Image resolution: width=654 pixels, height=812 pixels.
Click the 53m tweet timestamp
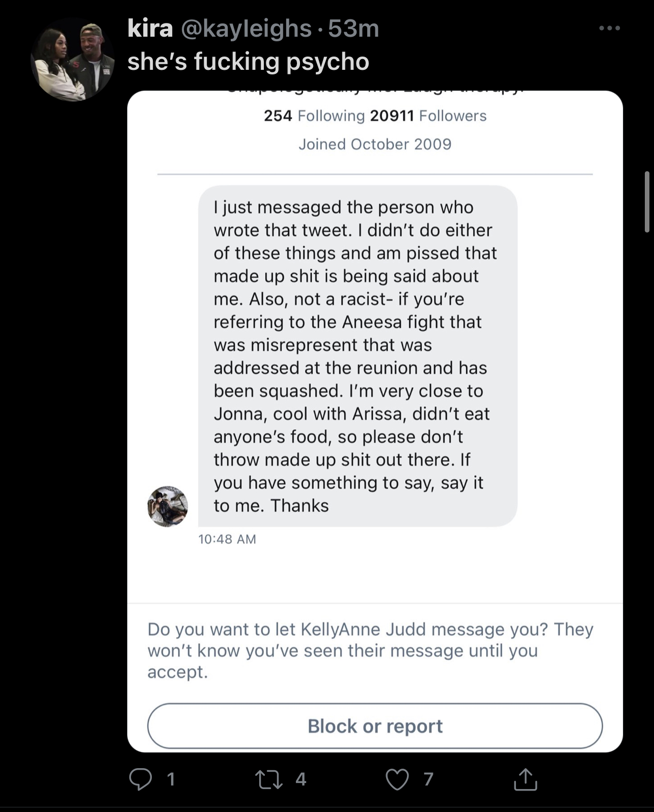354,29
